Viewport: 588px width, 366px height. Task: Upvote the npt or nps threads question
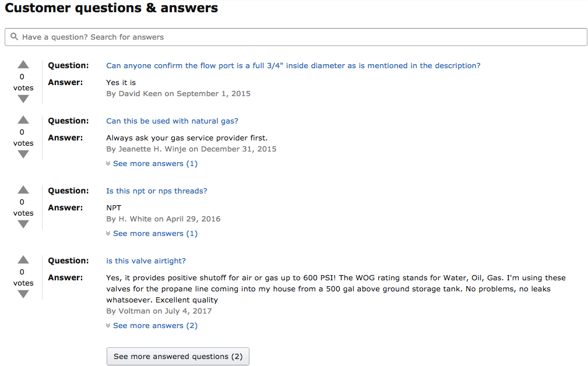click(x=23, y=190)
